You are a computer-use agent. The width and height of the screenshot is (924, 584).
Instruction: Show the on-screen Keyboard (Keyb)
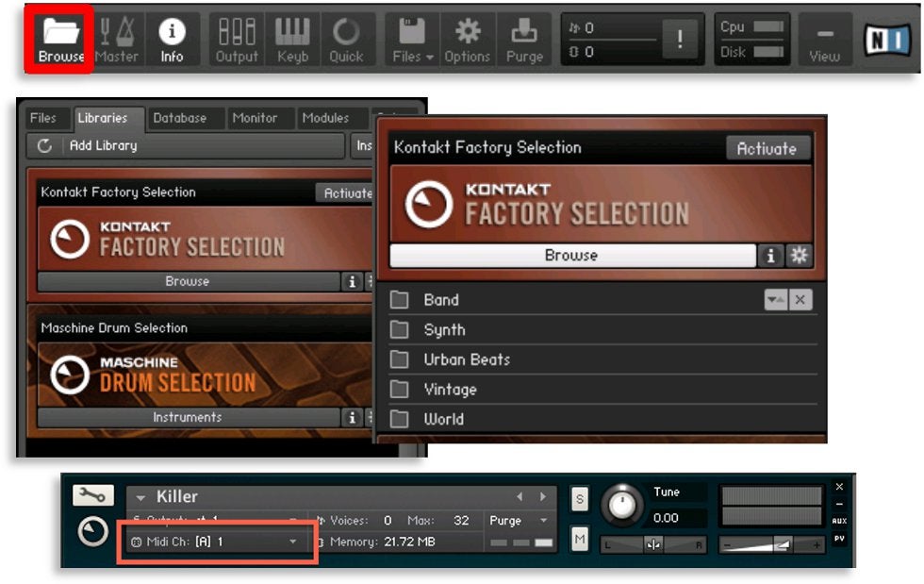click(292, 40)
